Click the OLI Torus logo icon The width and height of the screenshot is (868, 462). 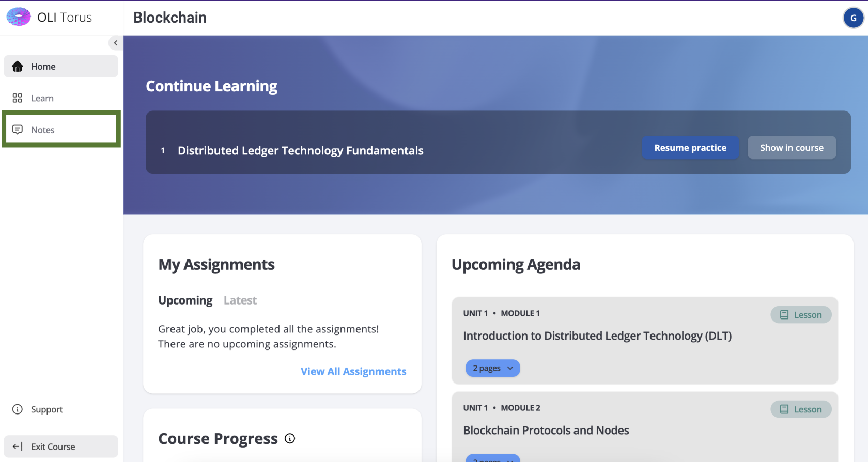tap(19, 17)
